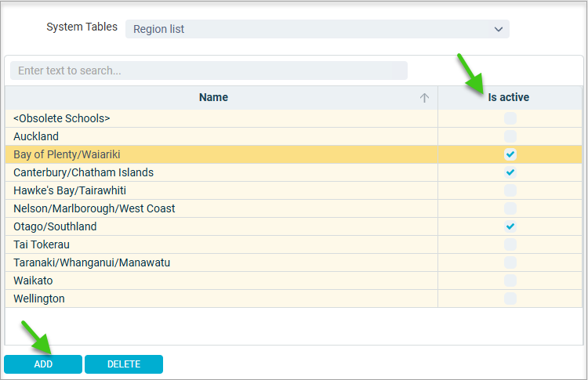Enable Is active for Wellington
Screen dimensions: 588x380
pos(510,299)
